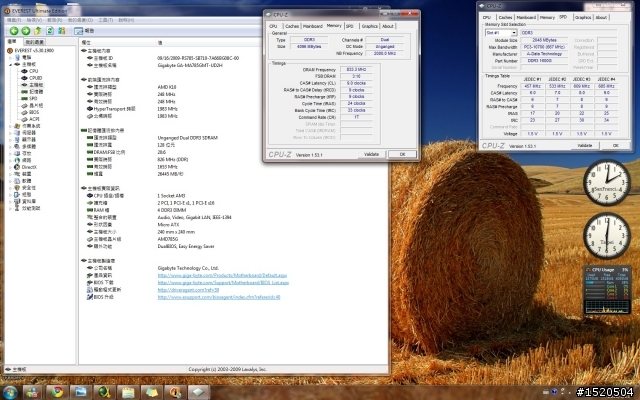Click the Refresh icon in EVEREST toolbar
Viewport: 640px width, 400px height.
click(x=50, y=31)
